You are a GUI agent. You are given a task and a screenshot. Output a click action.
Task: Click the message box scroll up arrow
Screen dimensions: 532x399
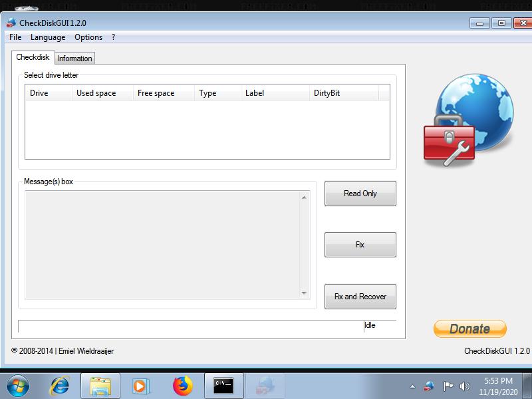tap(304, 198)
